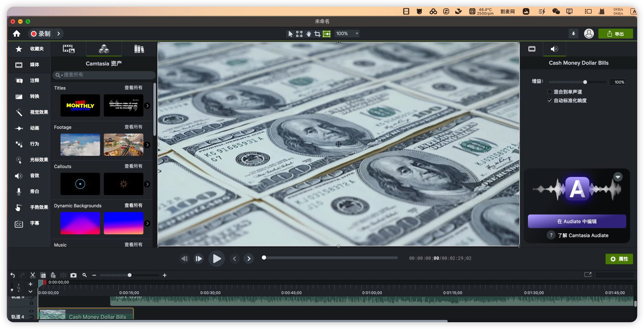Start recording with the 录制 button

click(x=41, y=34)
